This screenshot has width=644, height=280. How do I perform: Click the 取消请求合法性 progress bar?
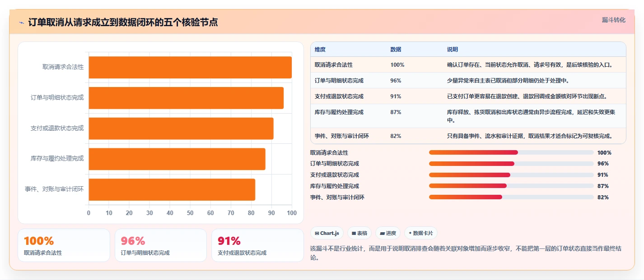point(511,152)
